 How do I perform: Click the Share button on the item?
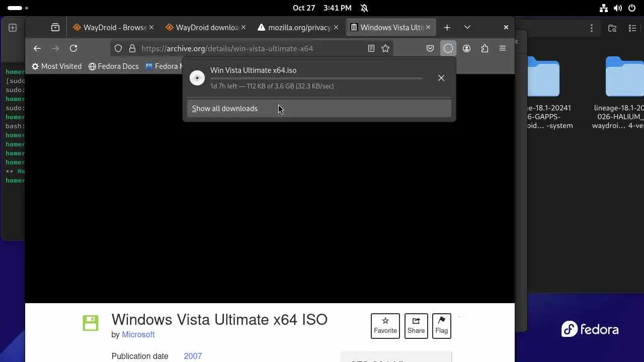tap(416, 326)
